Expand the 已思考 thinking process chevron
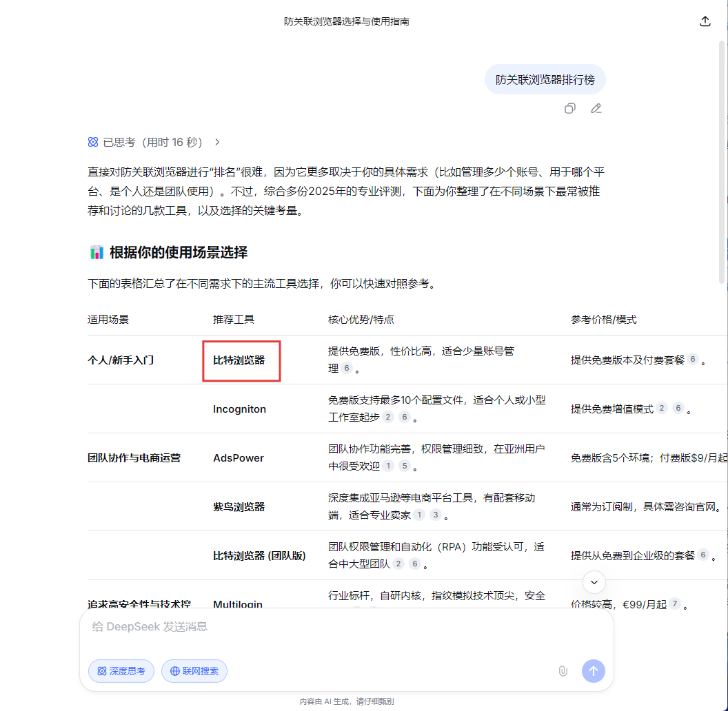The height and width of the screenshot is (711, 728). pos(217,142)
